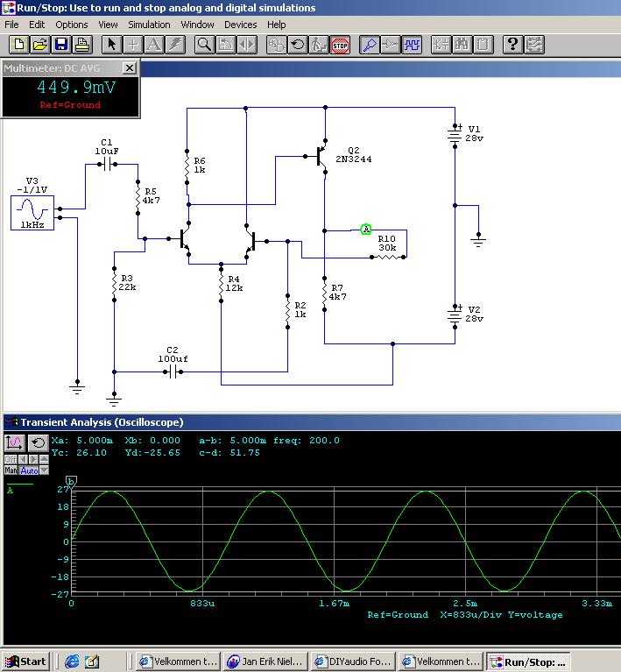Viewport: 621px width, 672px height.
Task: Switch to Run/Stop taskbar window
Action: [528, 661]
